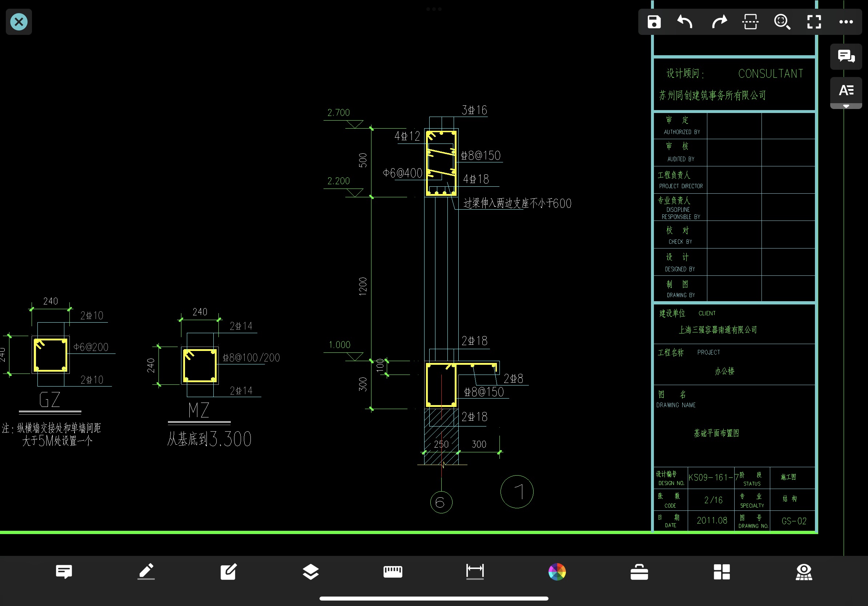Select the edit markup tool
This screenshot has height=606, width=868.
point(228,571)
